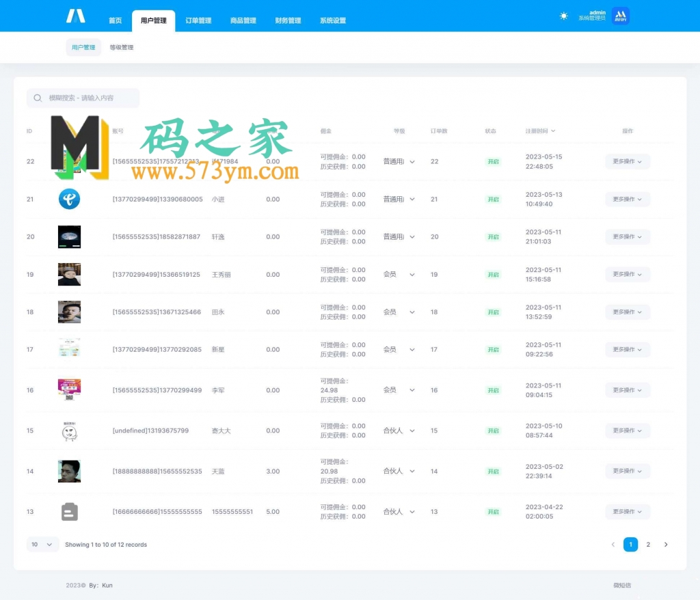Open 合伙人 level dropdown for 天蓝
The height and width of the screenshot is (600, 700).
tap(399, 471)
